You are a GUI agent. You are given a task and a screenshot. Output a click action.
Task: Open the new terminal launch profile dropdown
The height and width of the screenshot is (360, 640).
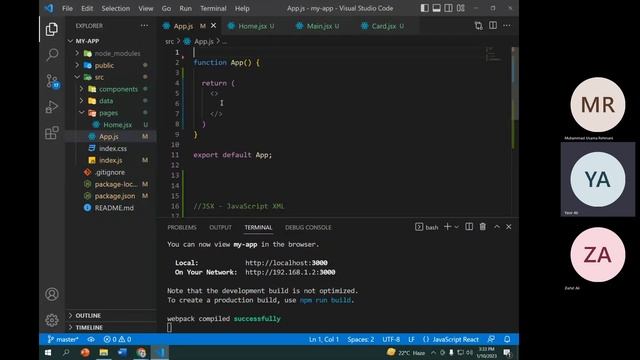click(457, 227)
